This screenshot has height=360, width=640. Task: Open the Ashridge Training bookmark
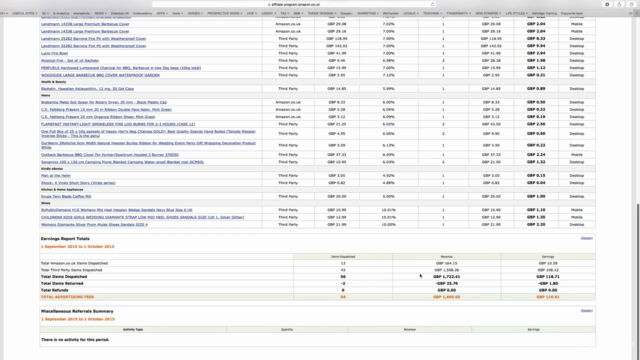coord(544,13)
